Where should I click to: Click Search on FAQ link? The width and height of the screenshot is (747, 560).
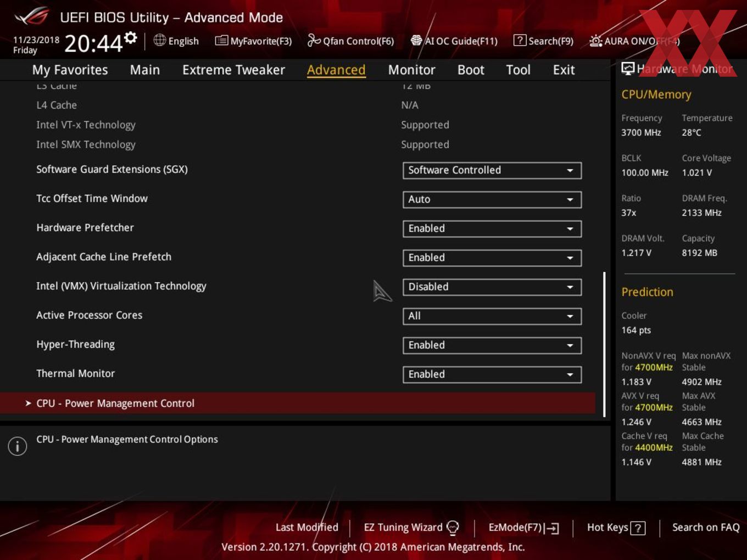pyautogui.click(x=706, y=527)
